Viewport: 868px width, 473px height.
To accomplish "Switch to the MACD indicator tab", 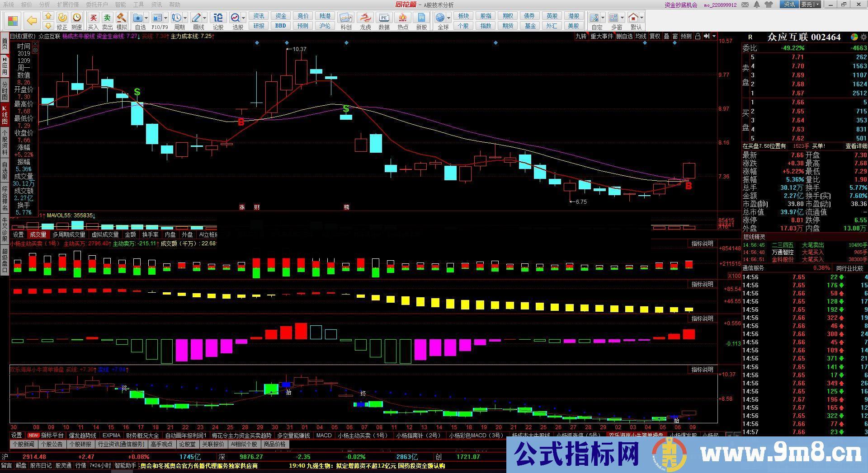I will tap(324, 436).
